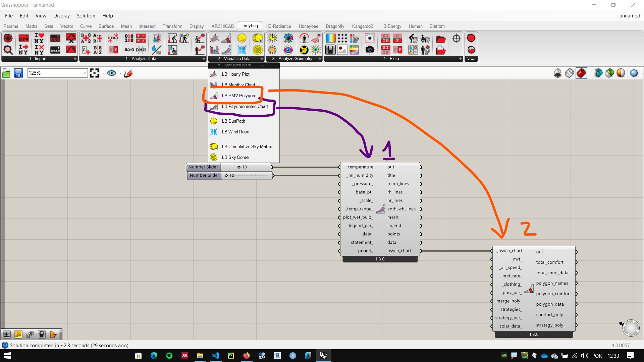This screenshot has width=644, height=362.
Task: Open the LB Sun Path component
Action: point(233,121)
